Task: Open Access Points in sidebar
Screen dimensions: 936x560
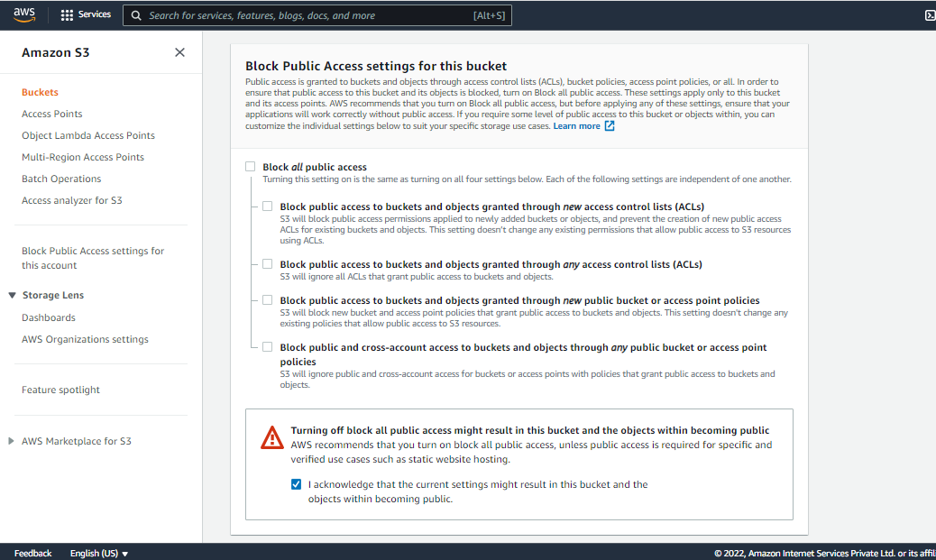Action: pos(52,114)
